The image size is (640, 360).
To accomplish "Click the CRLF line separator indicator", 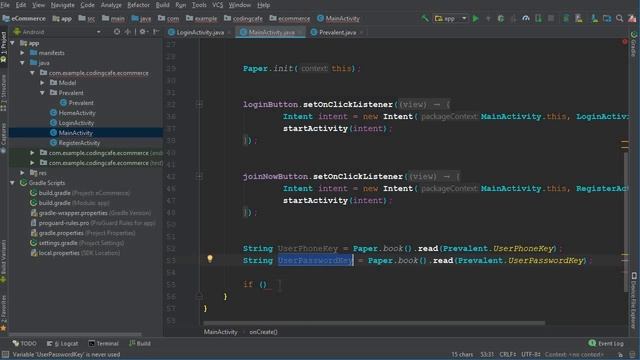I will coord(508,354).
